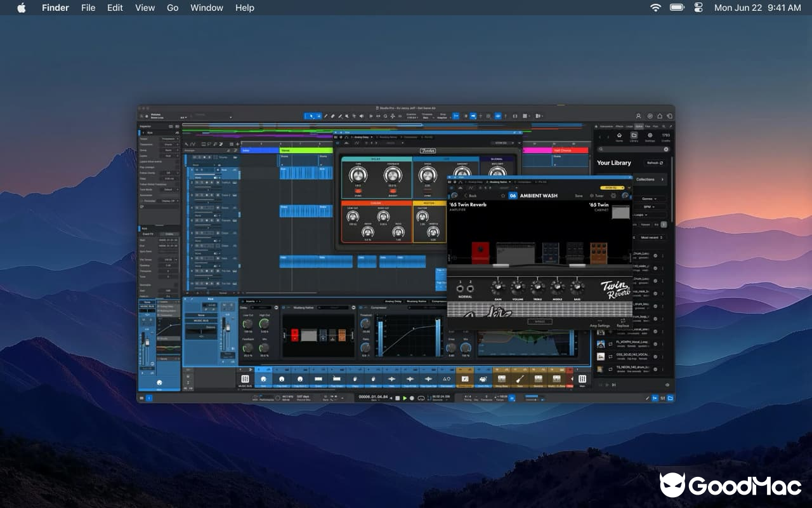The height and width of the screenshot is (508, 812).
Task: Open the Wi-Fi status menu
Action: [x=655, y=8]
